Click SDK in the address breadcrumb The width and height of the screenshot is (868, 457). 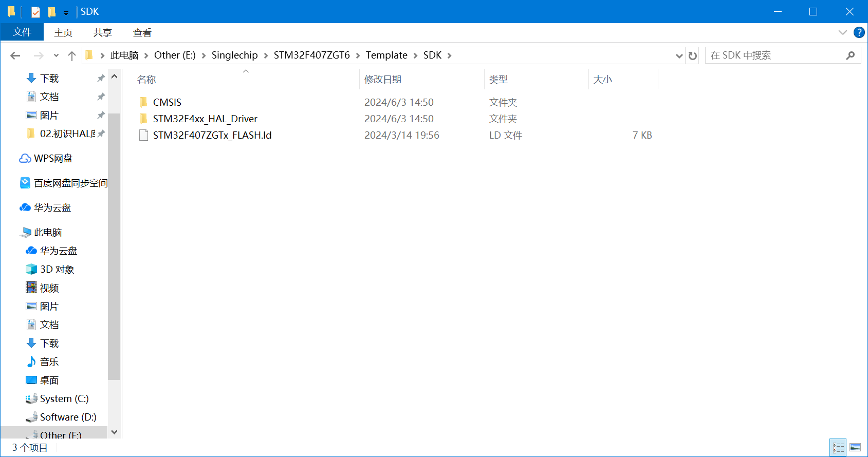[x=432, y=55]
